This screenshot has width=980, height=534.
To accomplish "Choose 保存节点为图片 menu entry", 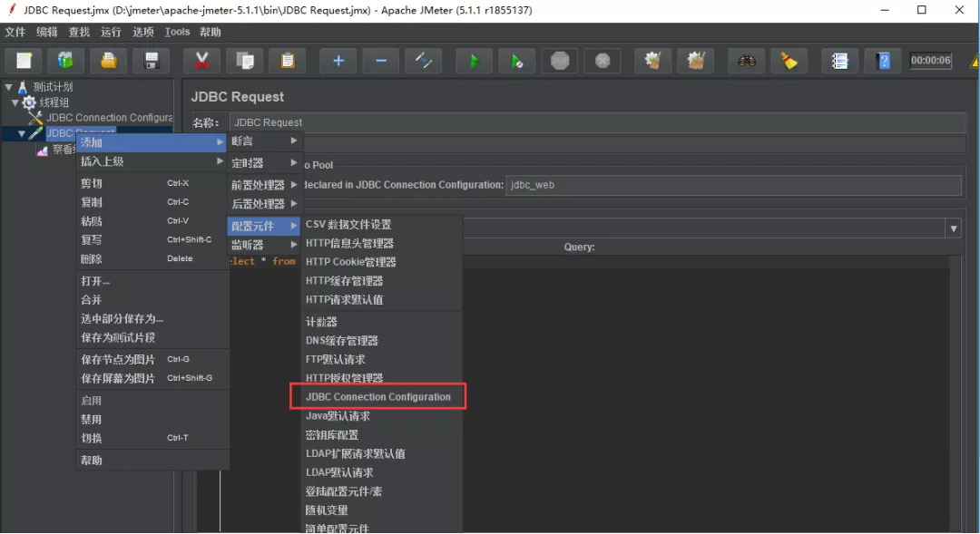I will click(x=152, y=359).
